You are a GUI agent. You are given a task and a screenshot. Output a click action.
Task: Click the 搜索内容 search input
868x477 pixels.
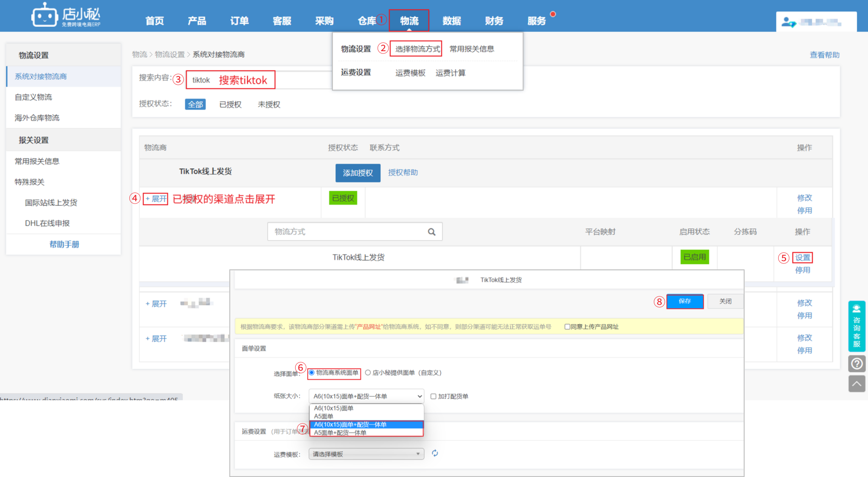[x=259, y=80]
